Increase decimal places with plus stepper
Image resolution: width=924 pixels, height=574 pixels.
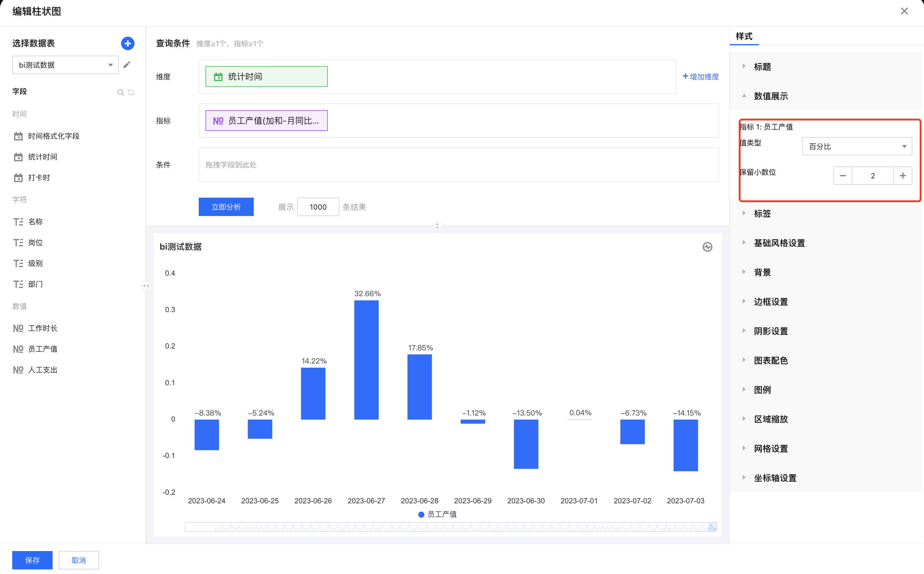902,176
